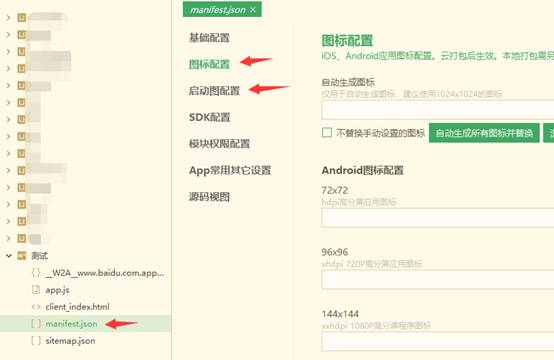
Task: Click the 144x144 icon path field
Action: tap(437, 341)
